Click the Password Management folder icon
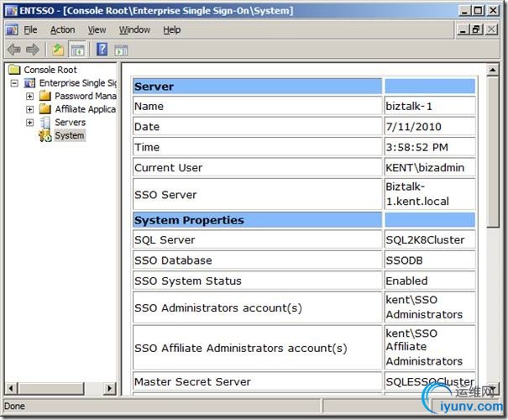The width and height of the screenshot is (508, 420). (45, 96)
